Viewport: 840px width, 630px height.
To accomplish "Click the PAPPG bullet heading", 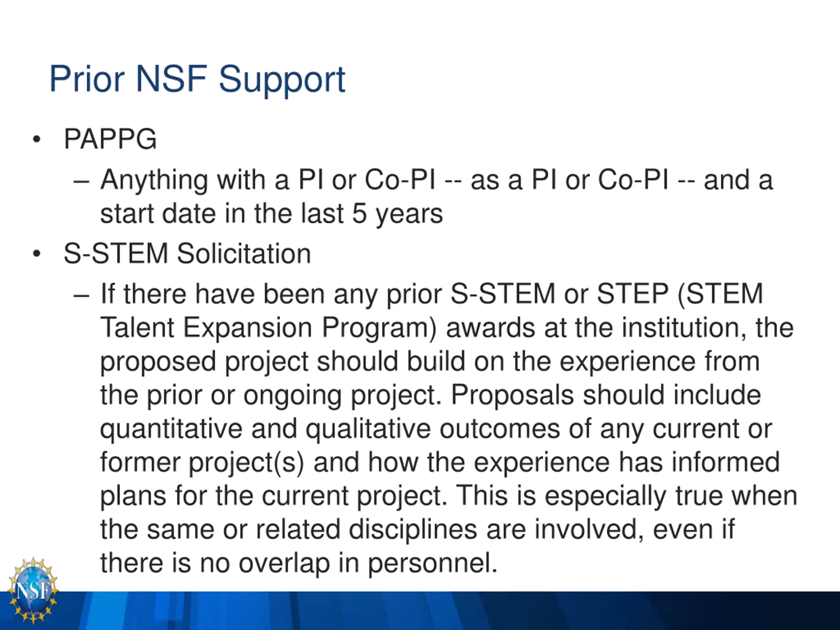I will tap(110, 139).
